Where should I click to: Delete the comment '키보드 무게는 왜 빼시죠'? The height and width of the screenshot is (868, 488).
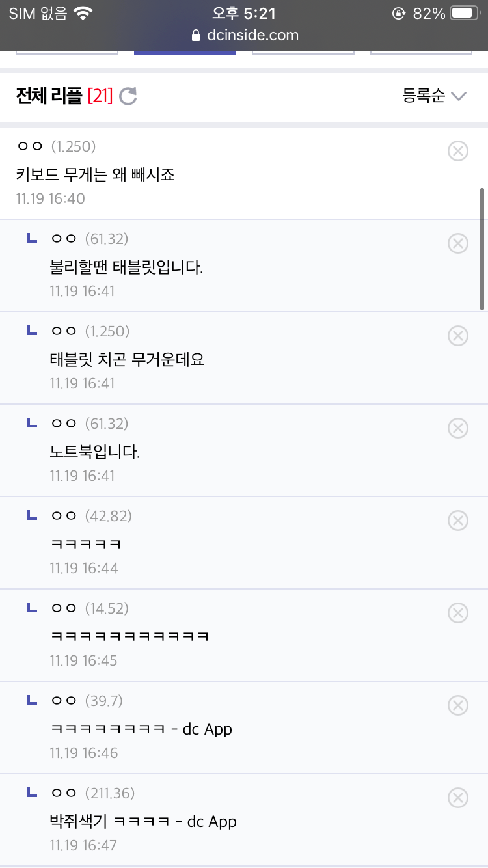point(458,151)
